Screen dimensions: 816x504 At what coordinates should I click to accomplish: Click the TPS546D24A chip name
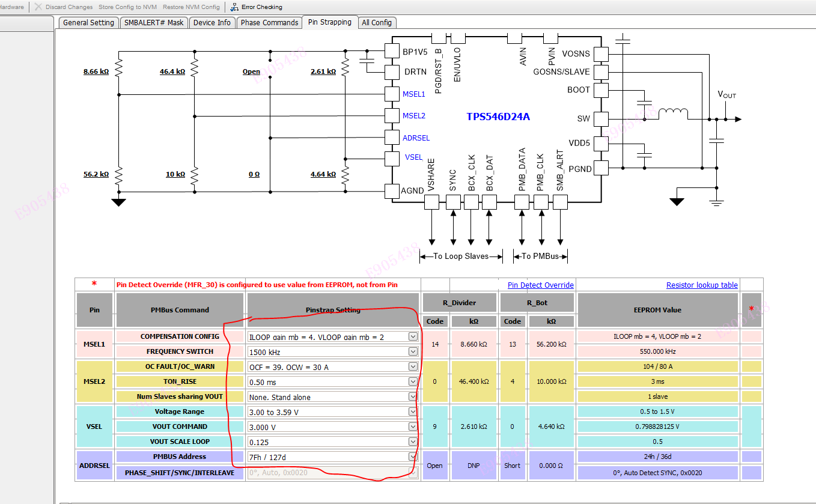pyautogui.click(x=498, y=117)
